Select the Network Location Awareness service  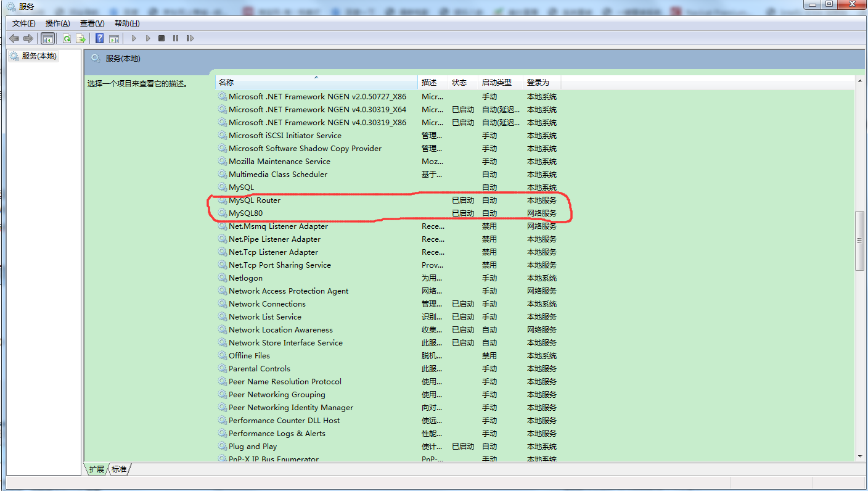click(x=388, y=330)
